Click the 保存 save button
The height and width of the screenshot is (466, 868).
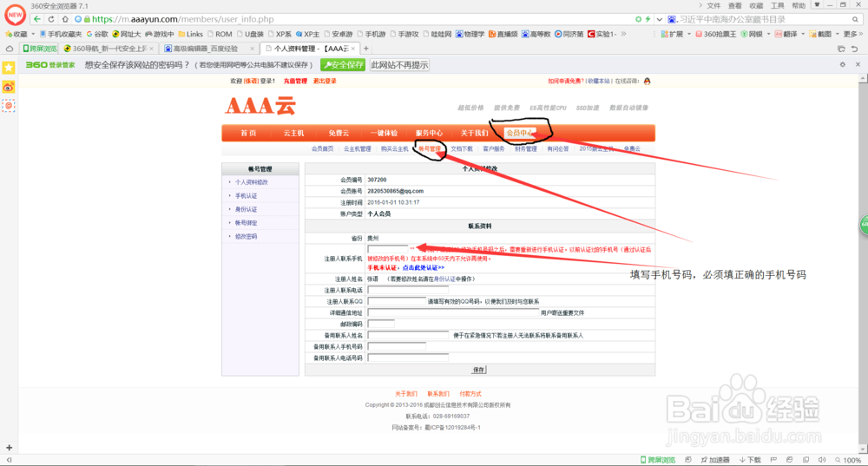[479, 370]
